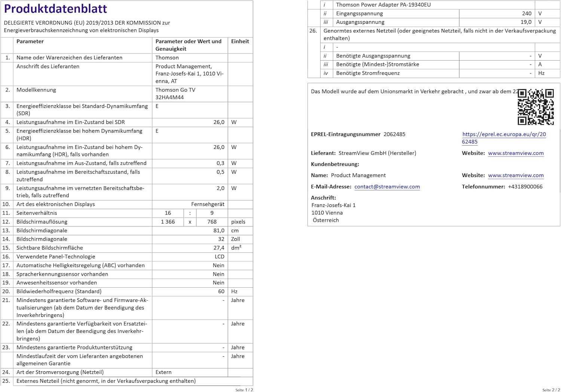This screenshot has width=561, height=392.
Task: Click aspect ratio value '16'
Action: click(x=168, y=213)
